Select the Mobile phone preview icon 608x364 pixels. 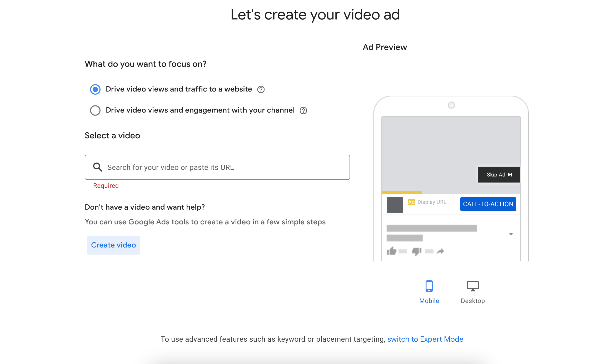[x=429, y=287]
